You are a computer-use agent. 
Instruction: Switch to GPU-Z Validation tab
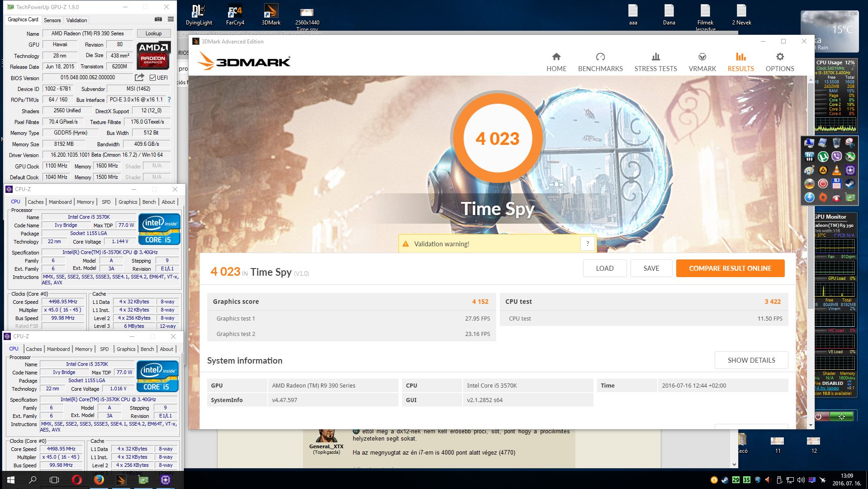click(76, 20)
